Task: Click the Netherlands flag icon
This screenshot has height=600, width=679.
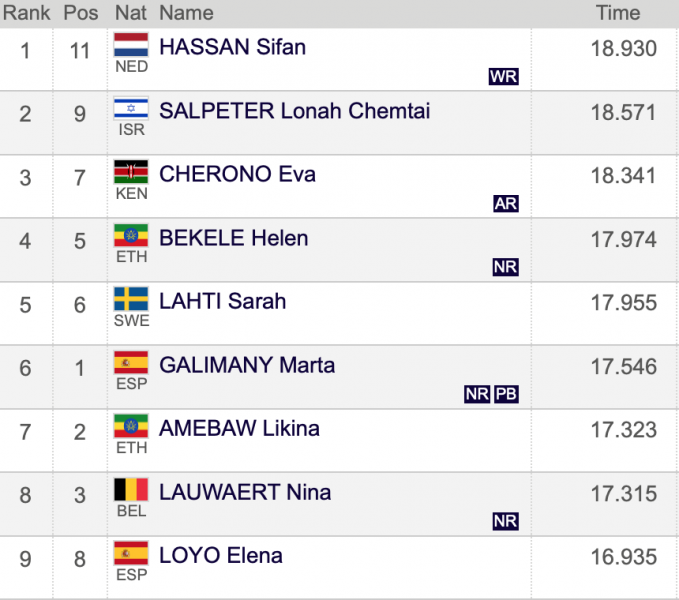Action: pos(131,45)
